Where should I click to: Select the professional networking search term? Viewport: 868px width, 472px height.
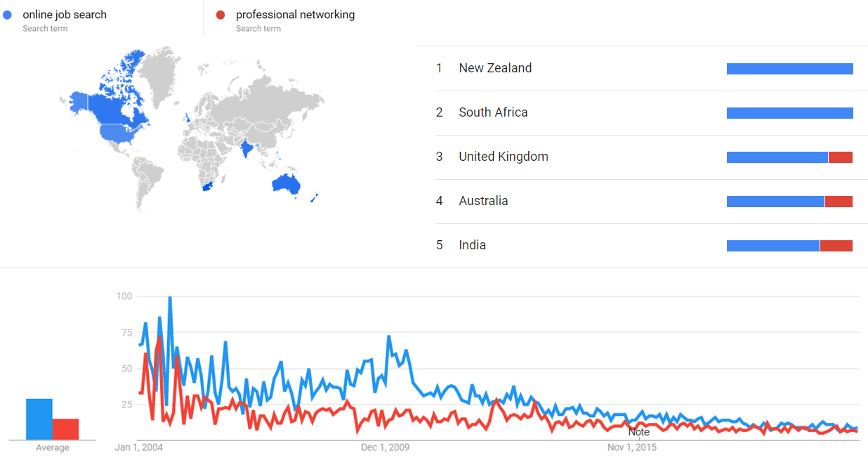pyautogui.click(x=295, y=15)
